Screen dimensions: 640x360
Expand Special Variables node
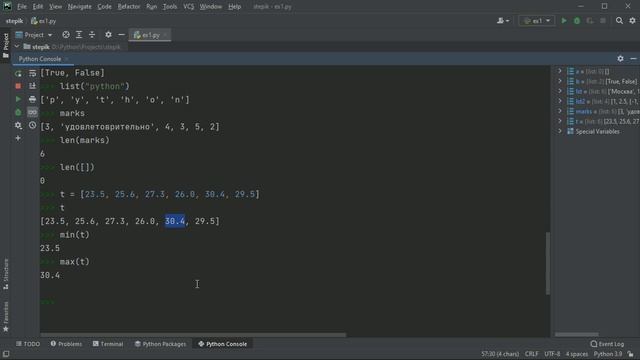point(560,131)
